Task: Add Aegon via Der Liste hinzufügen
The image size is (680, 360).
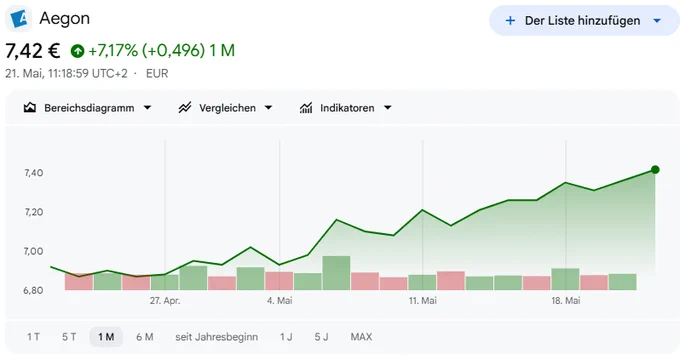Action: (x=584, y=20)
